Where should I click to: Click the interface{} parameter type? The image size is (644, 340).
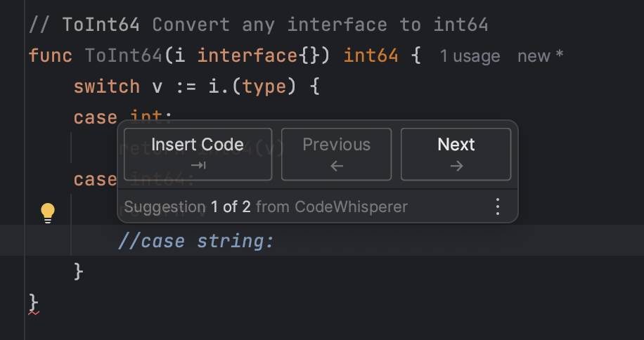tap(258, 55)
